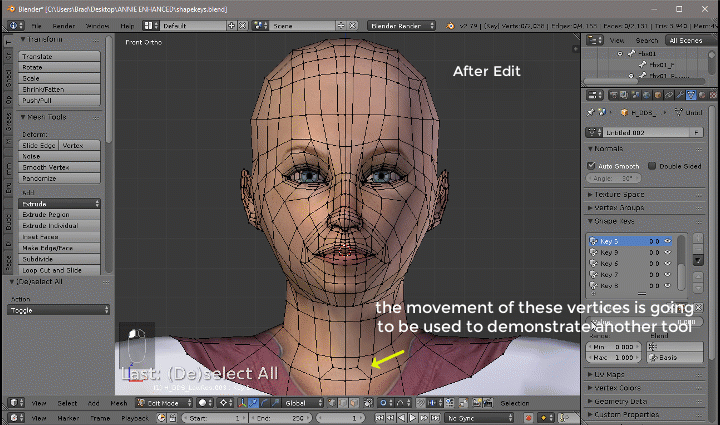Expand the Vertex Groups panel
This screenshot has height=425, width=720.
(x=620, y=207)
